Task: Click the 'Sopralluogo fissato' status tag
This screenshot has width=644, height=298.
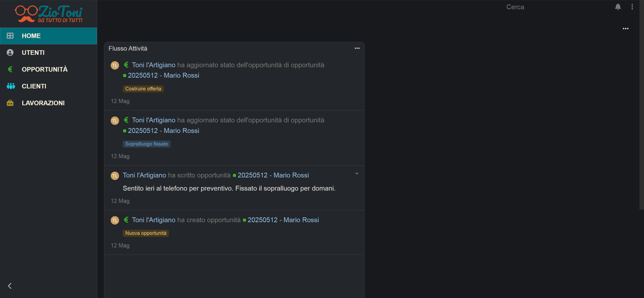Action: point(147,144)
